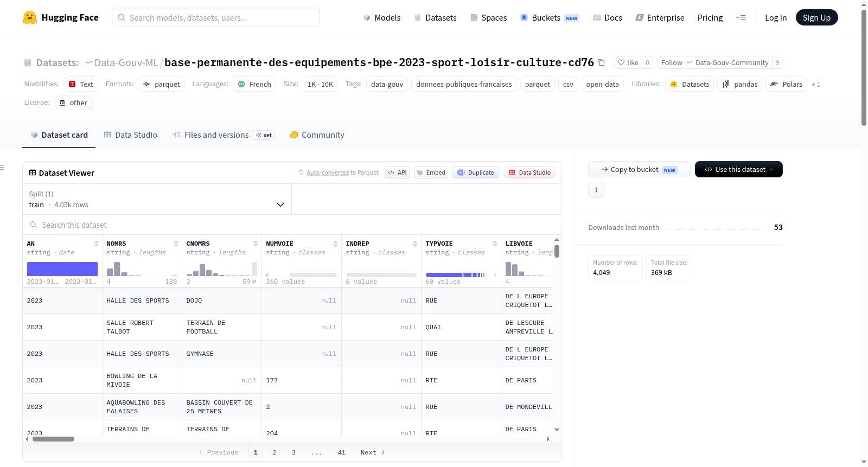Sort the CNOMRS column
Screen dimensions: 868x467
[x=256, y=244]
